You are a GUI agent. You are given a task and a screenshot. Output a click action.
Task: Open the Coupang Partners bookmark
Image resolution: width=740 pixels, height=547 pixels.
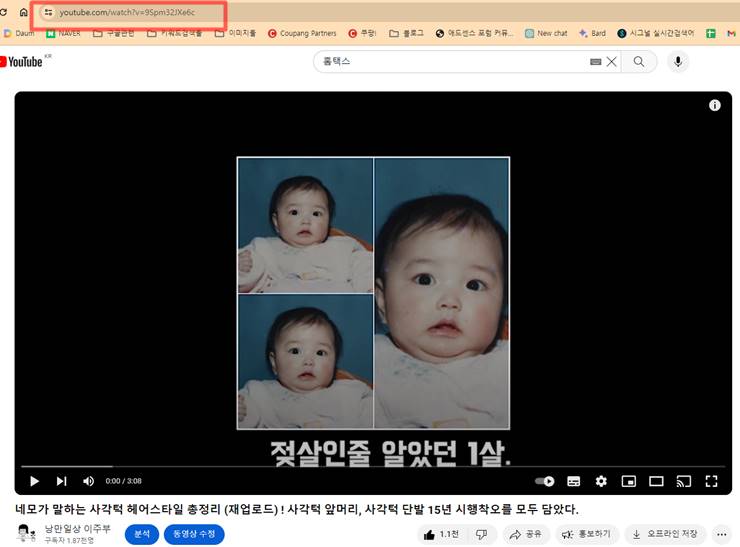coord(302,33)
